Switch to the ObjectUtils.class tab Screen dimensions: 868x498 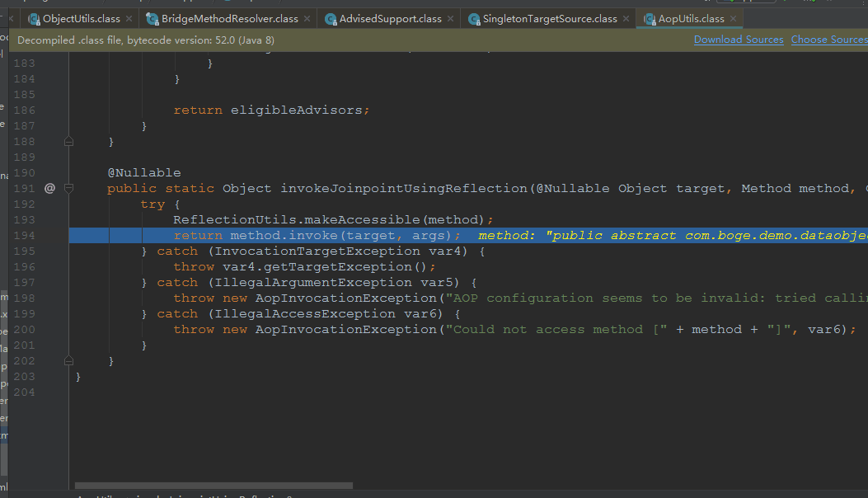pyautogui.click(x=81, y=19)
